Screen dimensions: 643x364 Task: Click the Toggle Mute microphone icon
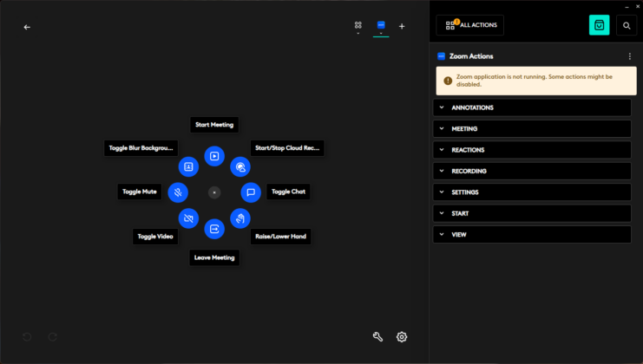point(178,192)
